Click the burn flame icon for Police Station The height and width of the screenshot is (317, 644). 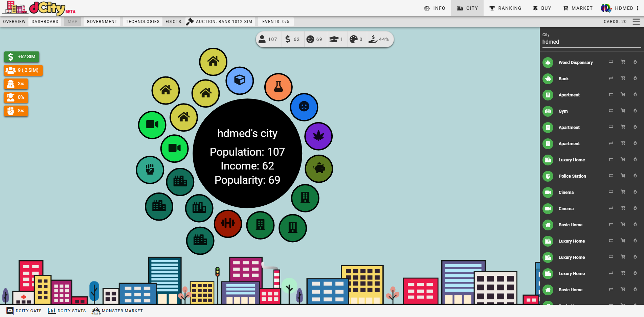[x=635, y=176]
